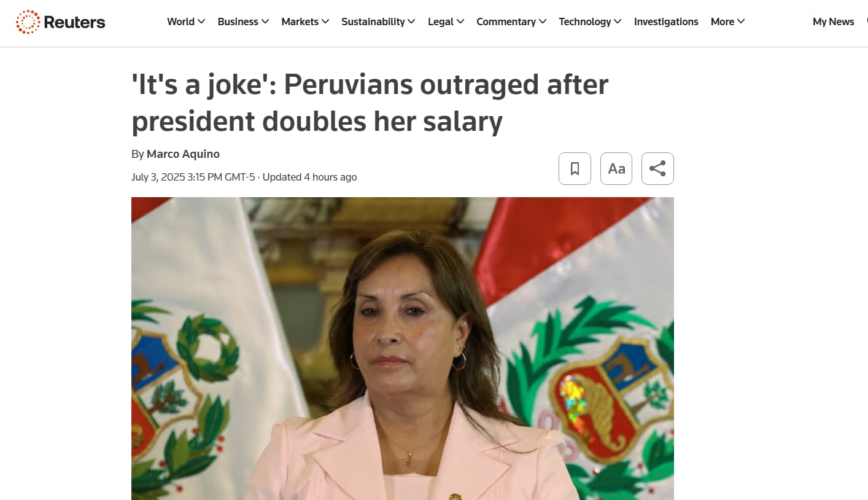Image resolution: width=868 pixels, height=500 pixels.
Task: Click the share icon button
Action: 657,168
